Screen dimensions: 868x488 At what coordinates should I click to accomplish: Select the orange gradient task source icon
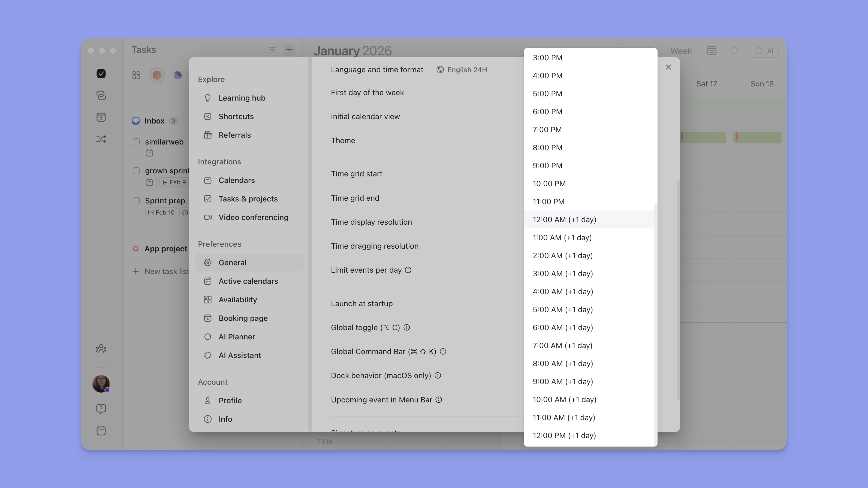coord(157,75)
